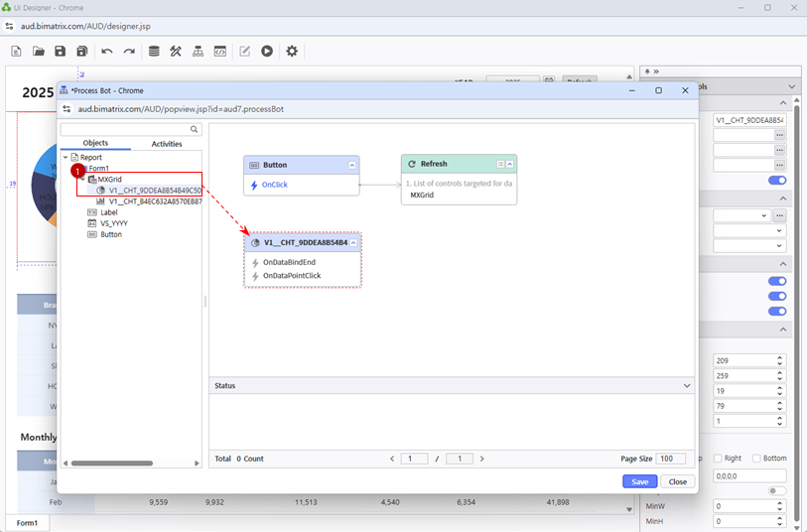Check the Right anchor checkbox
This screenshot has height=532, width=807.
click(x=718, y=459)
